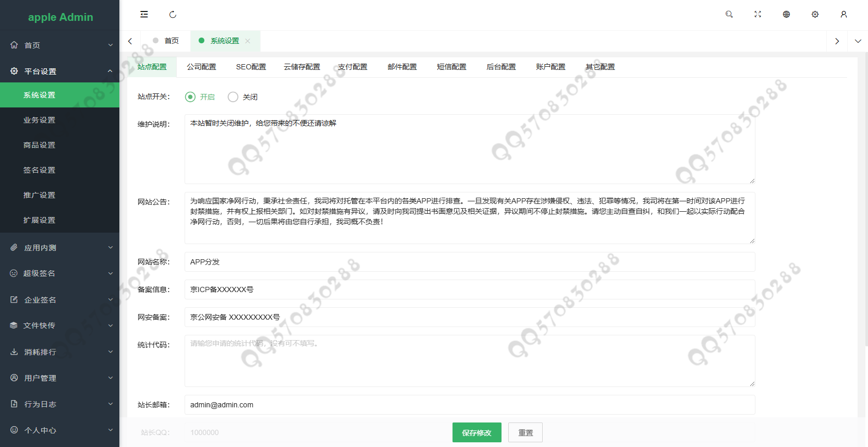868x447 pixels.
Task: Click the 重置 button
Action: click(x=525, y=433)
